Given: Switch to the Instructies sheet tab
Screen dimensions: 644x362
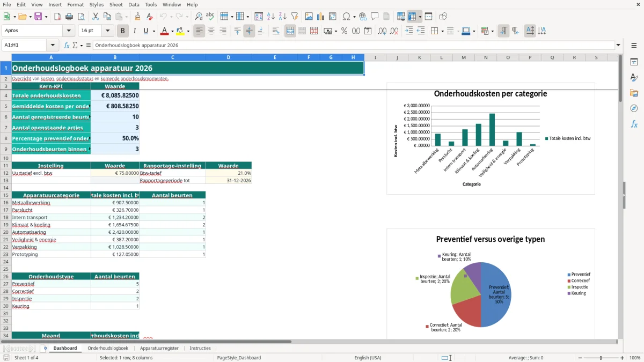Looking at the screenshot, I should click(200, 348).
